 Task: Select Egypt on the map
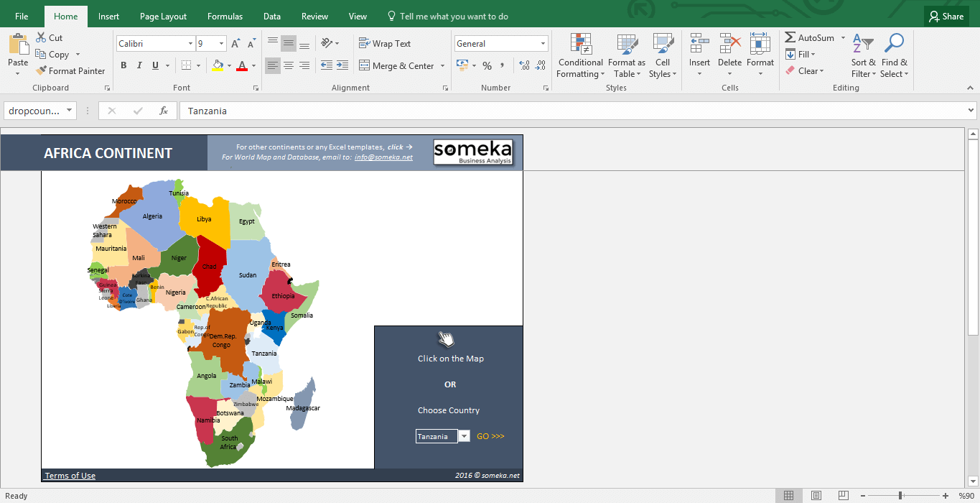pyautogui.click(x=247, y=221)
